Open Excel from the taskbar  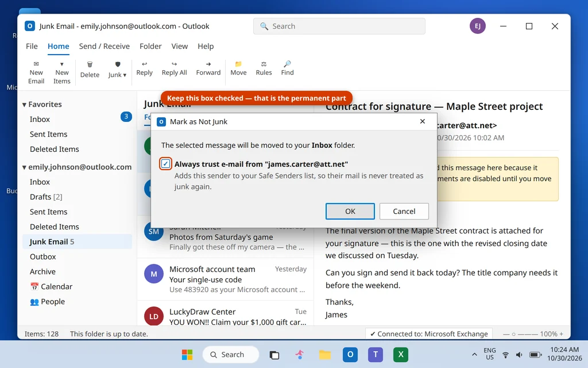[x=400, y=354]
